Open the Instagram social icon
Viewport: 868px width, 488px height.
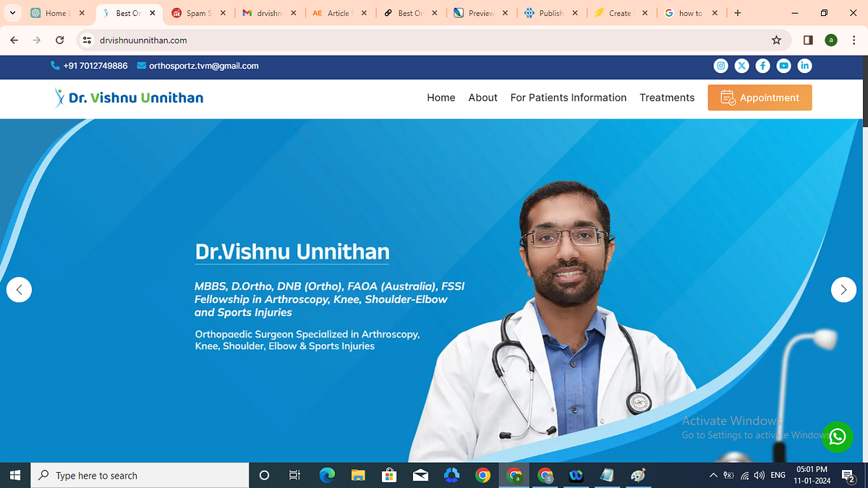pos(721,66)
